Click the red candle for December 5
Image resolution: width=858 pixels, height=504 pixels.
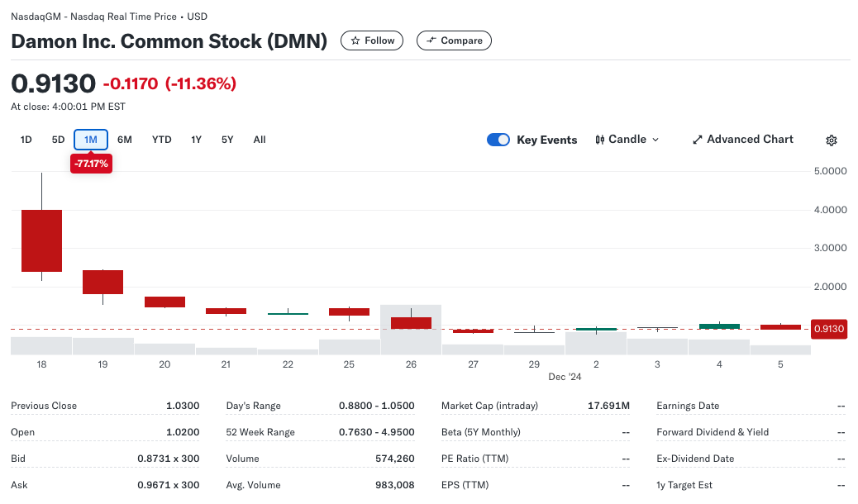coord(780,326)
